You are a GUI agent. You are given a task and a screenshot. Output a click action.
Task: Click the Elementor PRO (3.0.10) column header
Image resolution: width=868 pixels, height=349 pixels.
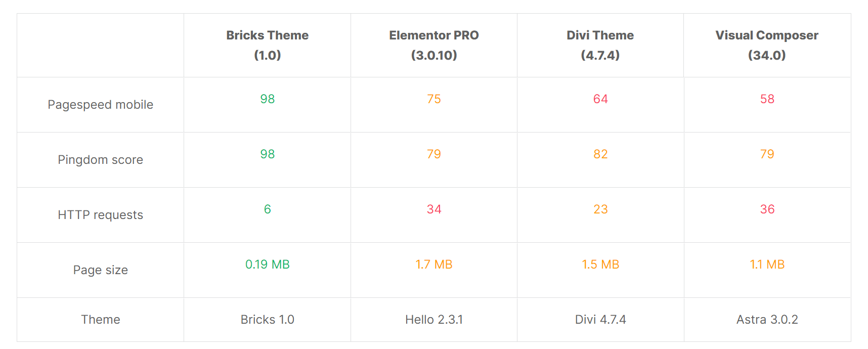[433, 45]
